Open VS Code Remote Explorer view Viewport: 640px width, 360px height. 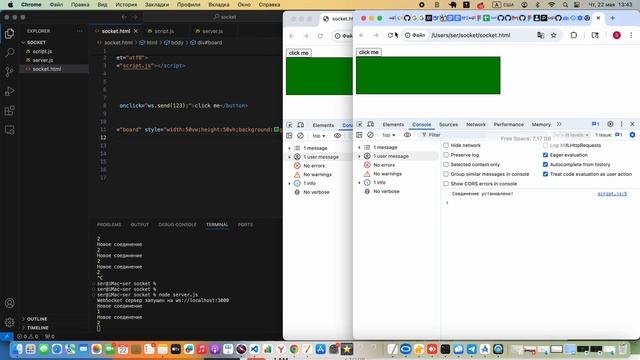tap(9, 130)
